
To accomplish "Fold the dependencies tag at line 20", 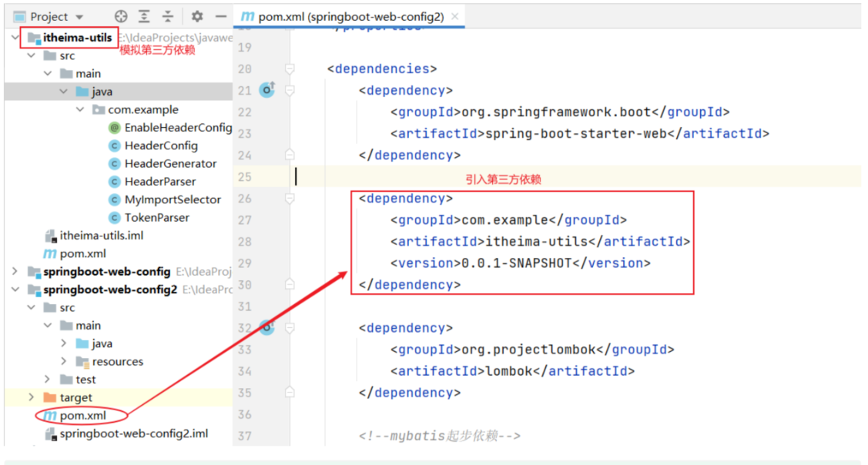I will pos(290,69).
